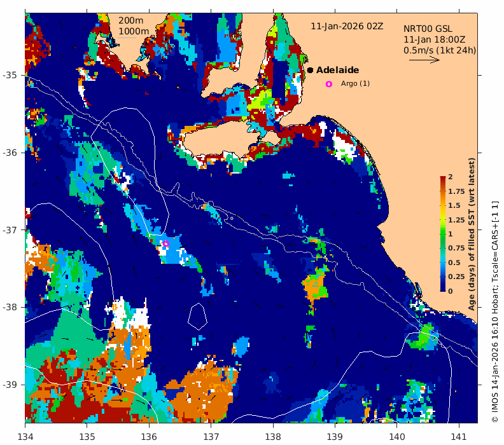Viewport: 504px width, 445px height.
Task: Click colorbar tick label 2
Action: click(451, 177)
